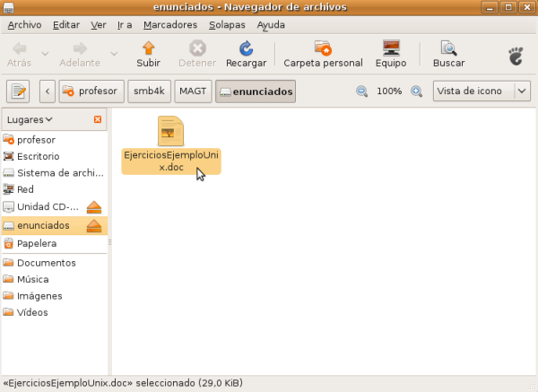Image resolution: width=538 pixels, height=392 pixels.
Task: Eject the enunciados mounted volume
Action: 94,226
